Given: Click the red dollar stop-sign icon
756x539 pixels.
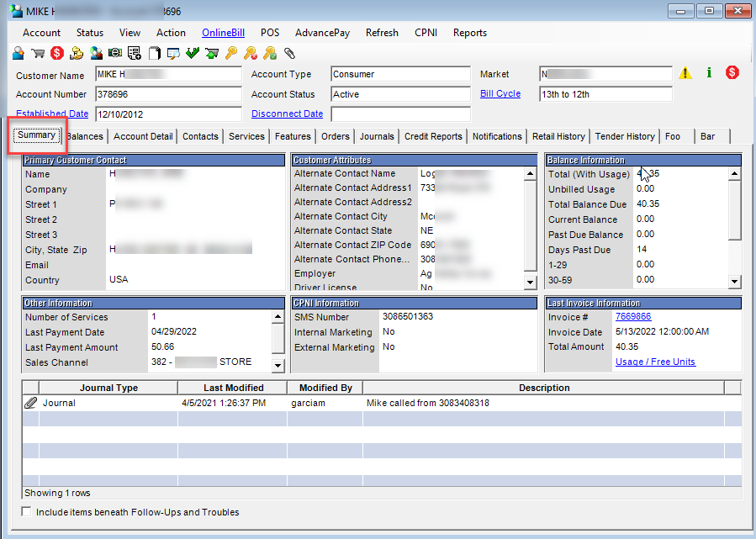Looking at the screenshot, I should [57, 52].
